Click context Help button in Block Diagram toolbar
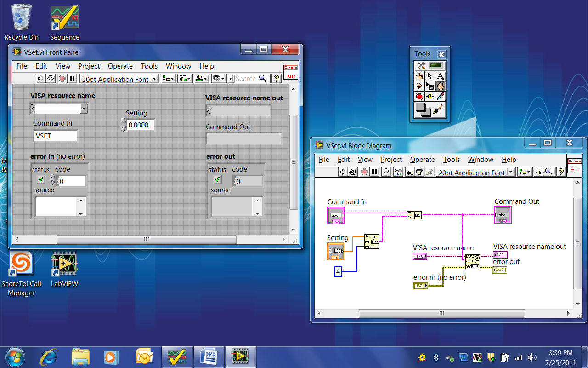 tap(561, 172)
